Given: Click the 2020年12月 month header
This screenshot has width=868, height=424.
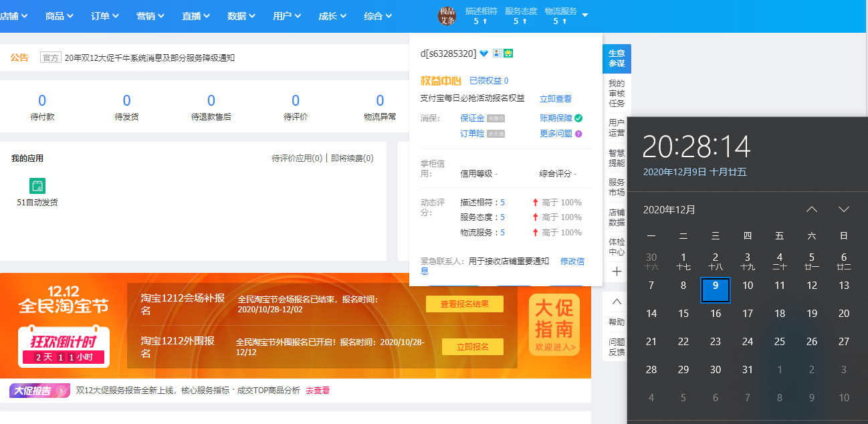Looking at the screenshot, I should (669, 209).
